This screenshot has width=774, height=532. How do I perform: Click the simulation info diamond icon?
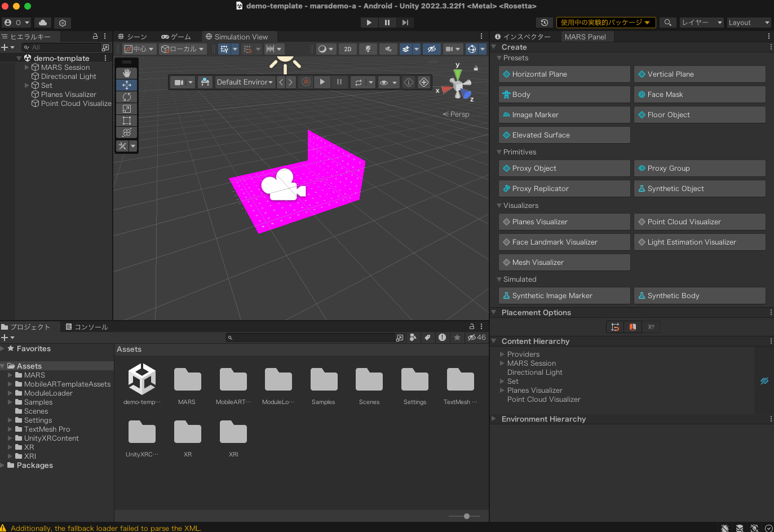click(x=409, y=82)
